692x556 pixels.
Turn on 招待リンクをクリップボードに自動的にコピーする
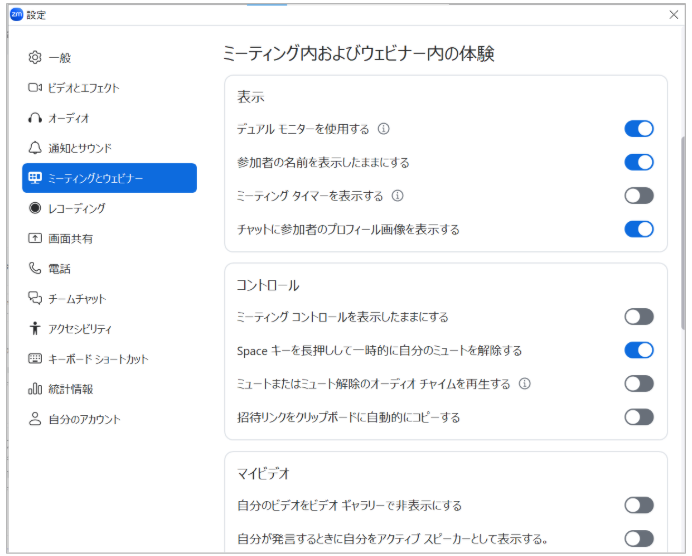(x=639, y=417)
